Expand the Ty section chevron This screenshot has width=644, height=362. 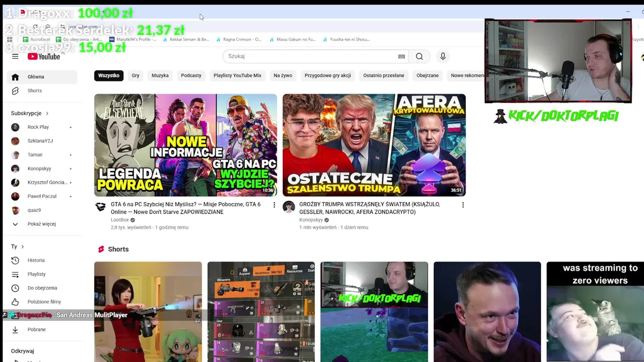point(23,247)
